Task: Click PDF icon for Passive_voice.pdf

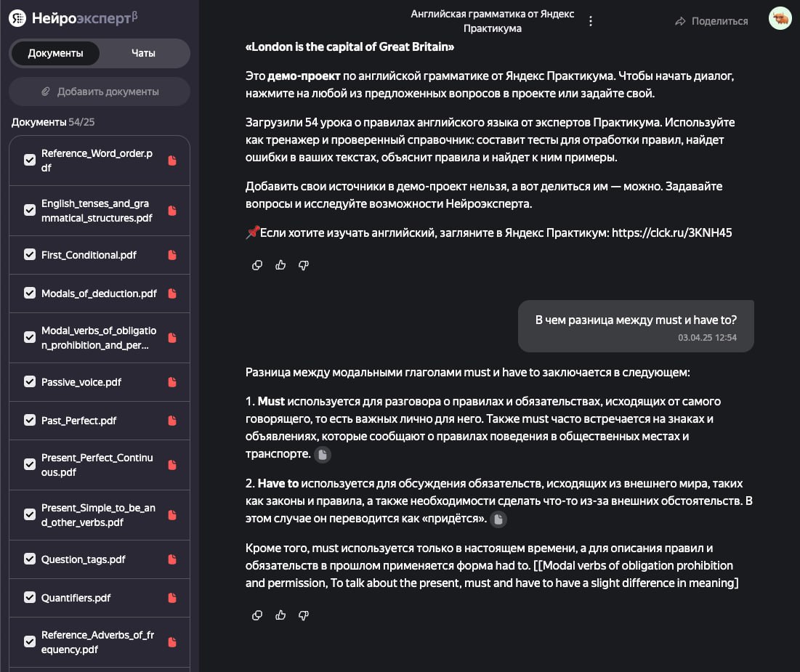Action: pyautogui.click(x=172, y=382)
